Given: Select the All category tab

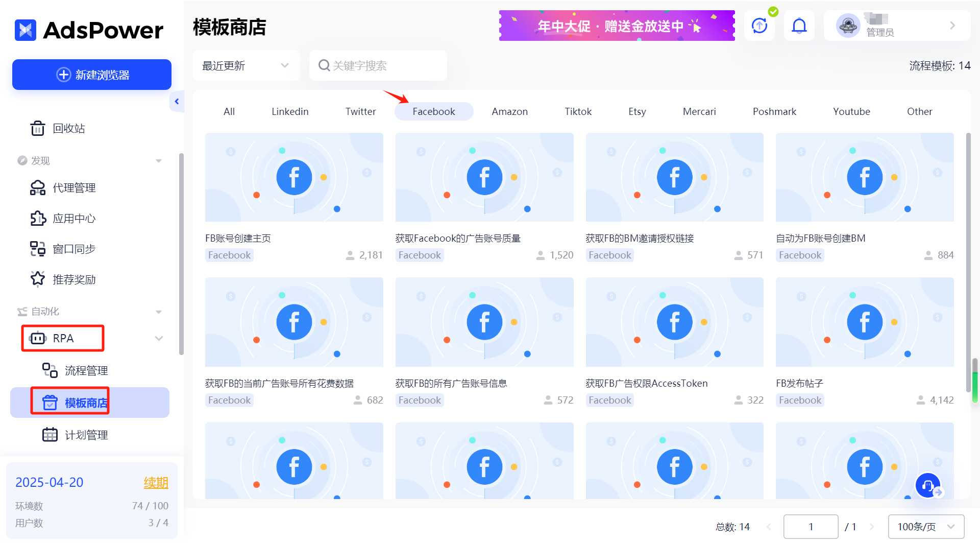Looking at the screenshot, I should 229,111.
